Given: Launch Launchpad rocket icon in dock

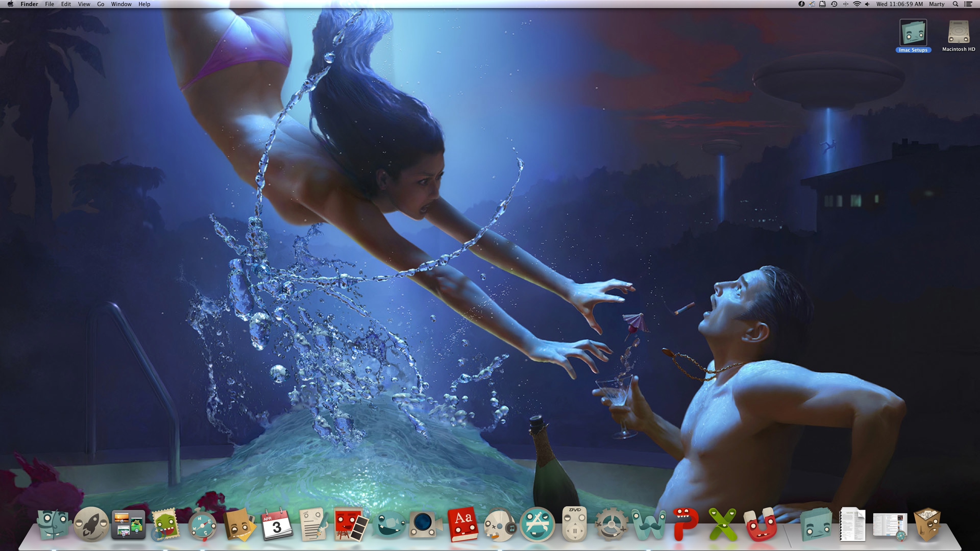Looking at the screenshot, I should click(91, 524).
